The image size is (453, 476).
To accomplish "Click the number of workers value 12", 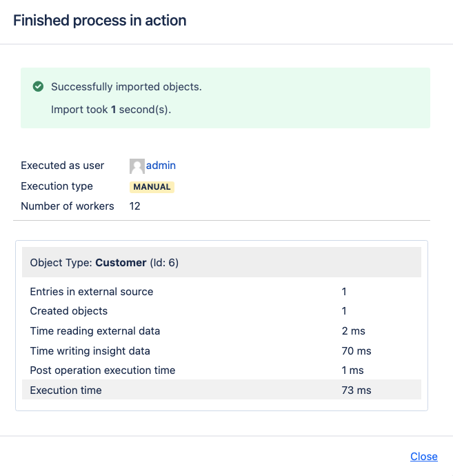I will pyautogui.click(x=134, y=206).
